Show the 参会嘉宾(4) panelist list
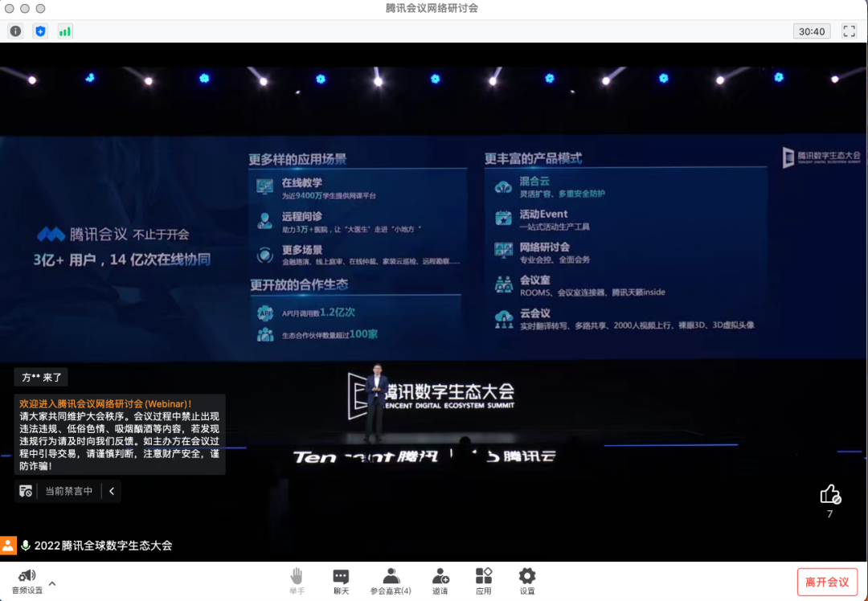This screenshot has width=868, height=601. point(391,581)
